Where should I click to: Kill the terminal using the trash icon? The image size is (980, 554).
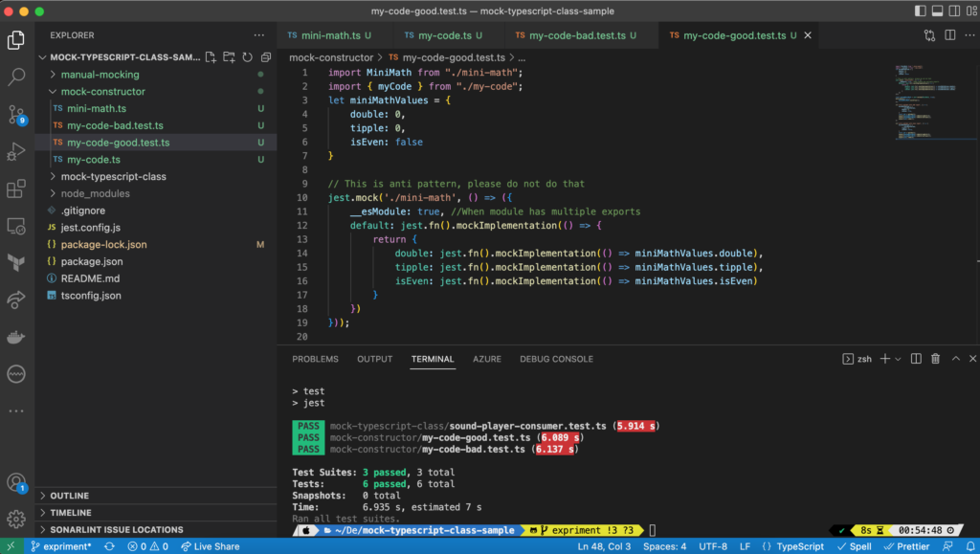coord(935,359)
